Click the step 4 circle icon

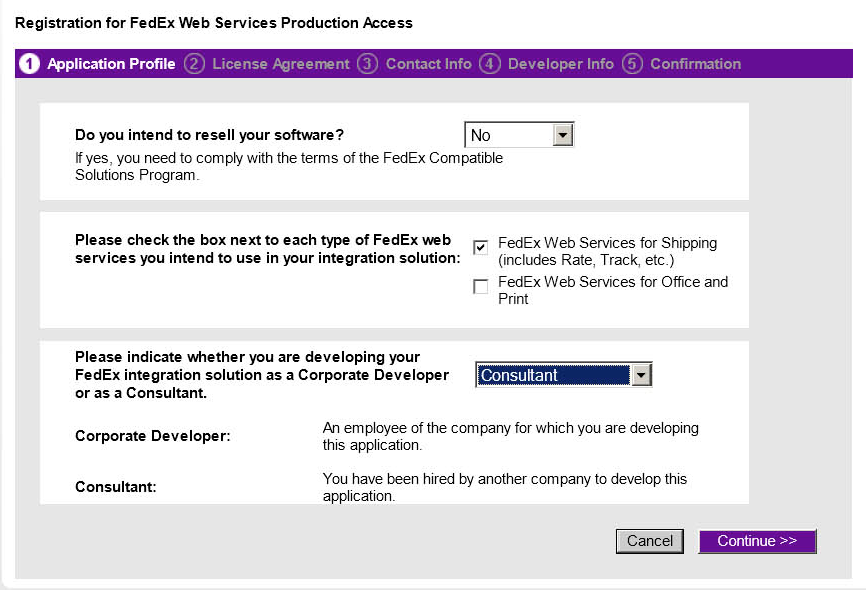pos(490,64)
